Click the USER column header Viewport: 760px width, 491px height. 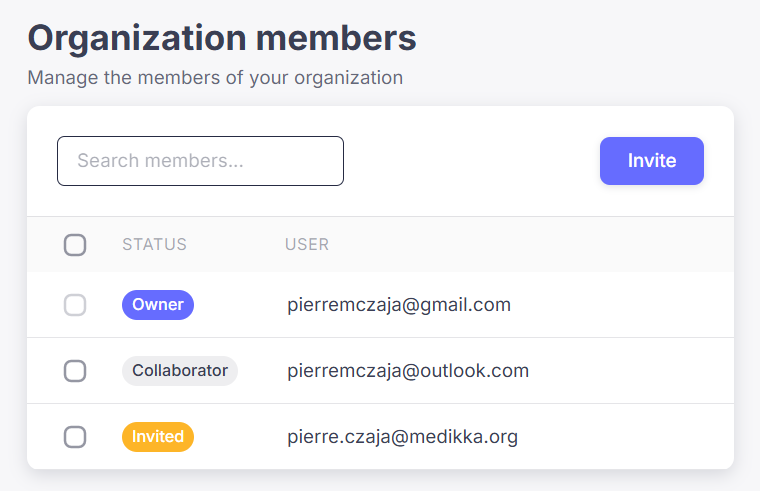(x=307, y=245)
